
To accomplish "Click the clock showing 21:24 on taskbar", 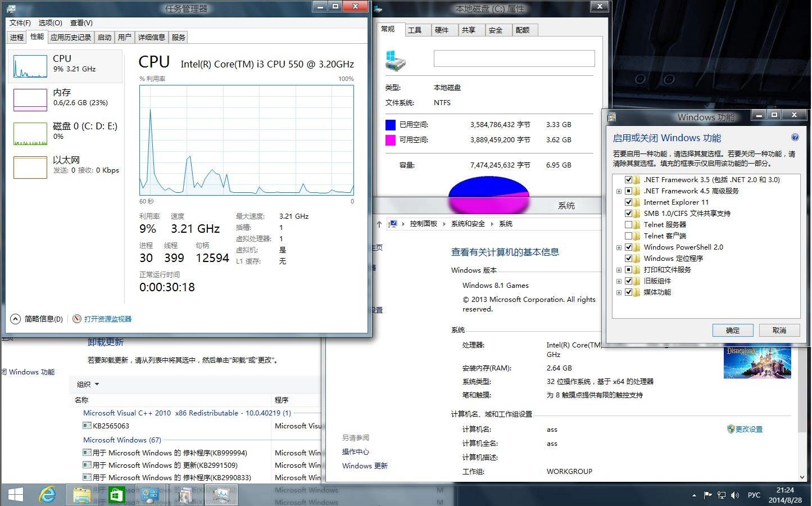I will pyautogui.click(x=785, y=490).
